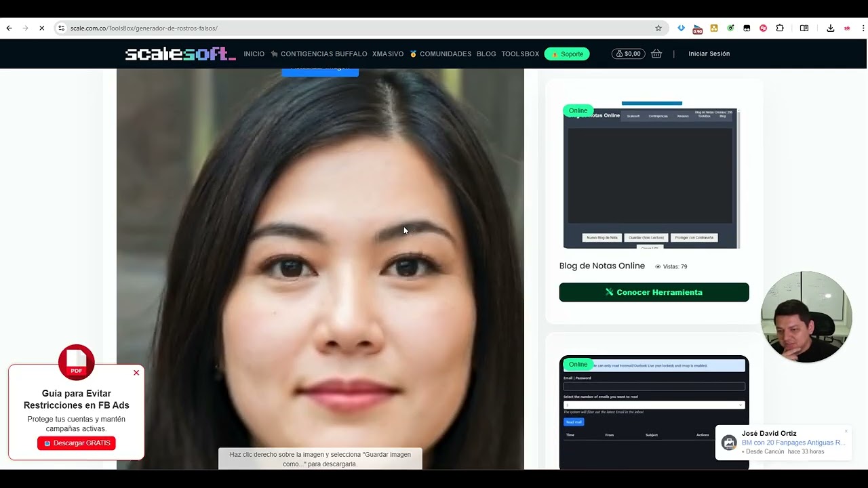Click the Conocer Herramienta button

click(x=654, y=292)
